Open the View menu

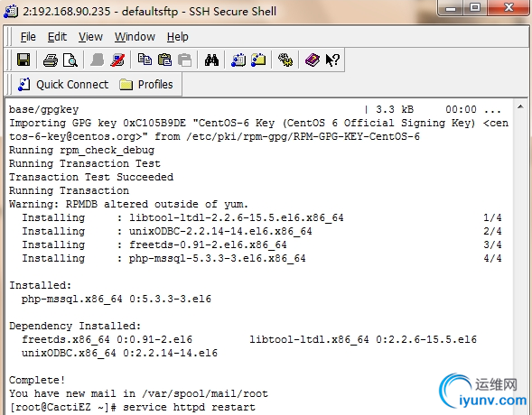click(90, 37)
